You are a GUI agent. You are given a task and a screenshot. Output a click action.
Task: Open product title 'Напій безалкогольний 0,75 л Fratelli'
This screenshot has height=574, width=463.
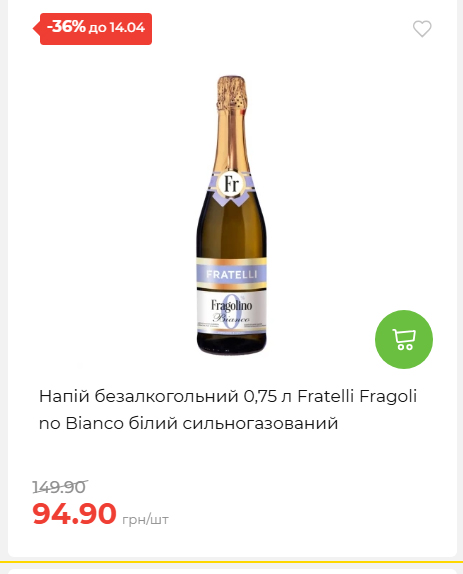[x=196, y=396]
